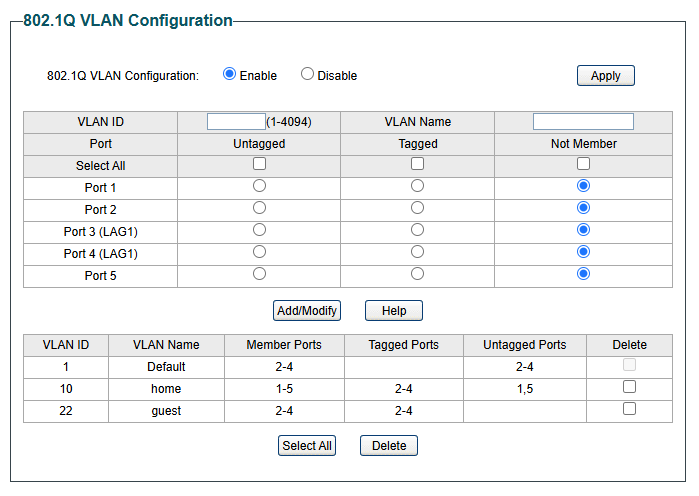Set Port 2 to Not Member
699x496 pixels.
583,208
